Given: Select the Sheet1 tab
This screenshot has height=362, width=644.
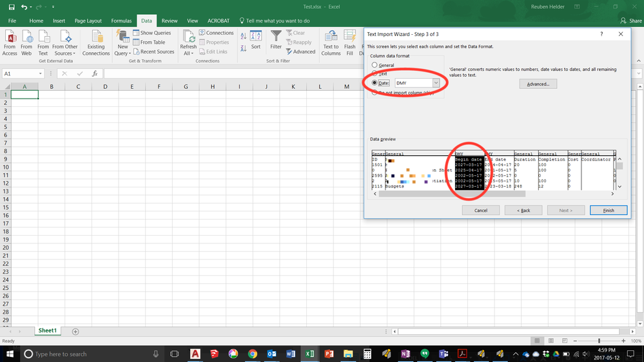Looking at the screenshot, I should [48, 330].
